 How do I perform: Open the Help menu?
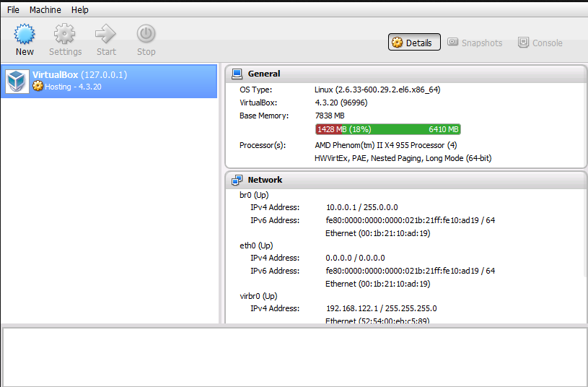(80, 10)
